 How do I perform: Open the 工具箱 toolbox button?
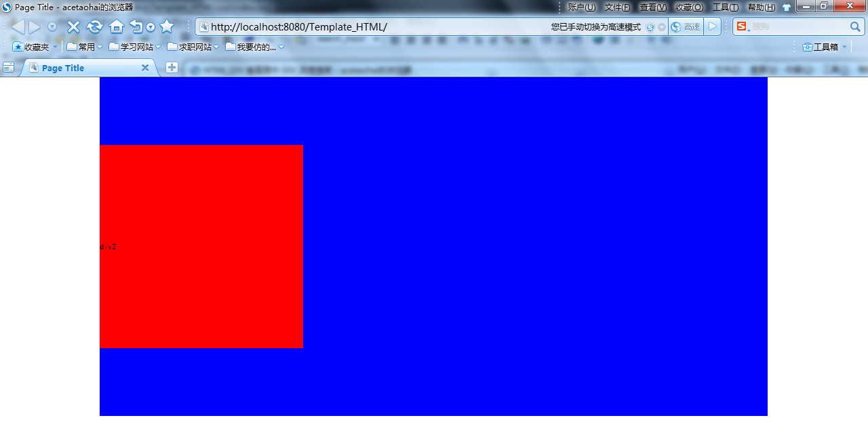[821, 47]
